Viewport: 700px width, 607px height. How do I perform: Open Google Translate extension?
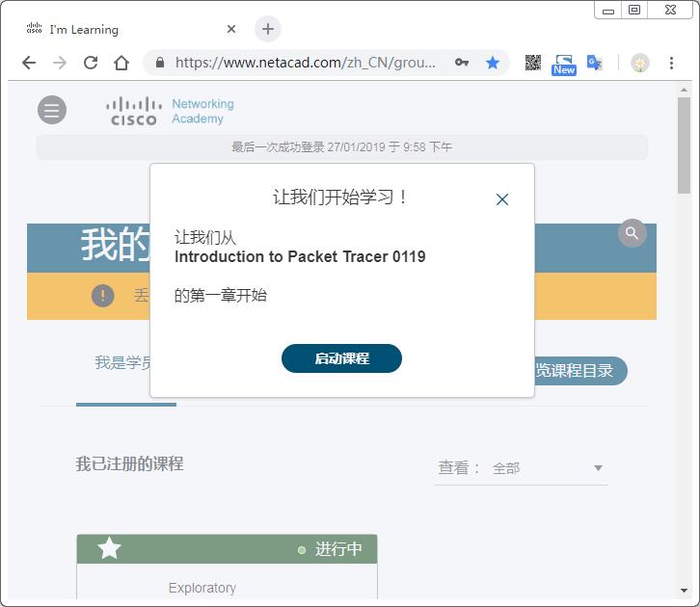[x=595, y=63]
